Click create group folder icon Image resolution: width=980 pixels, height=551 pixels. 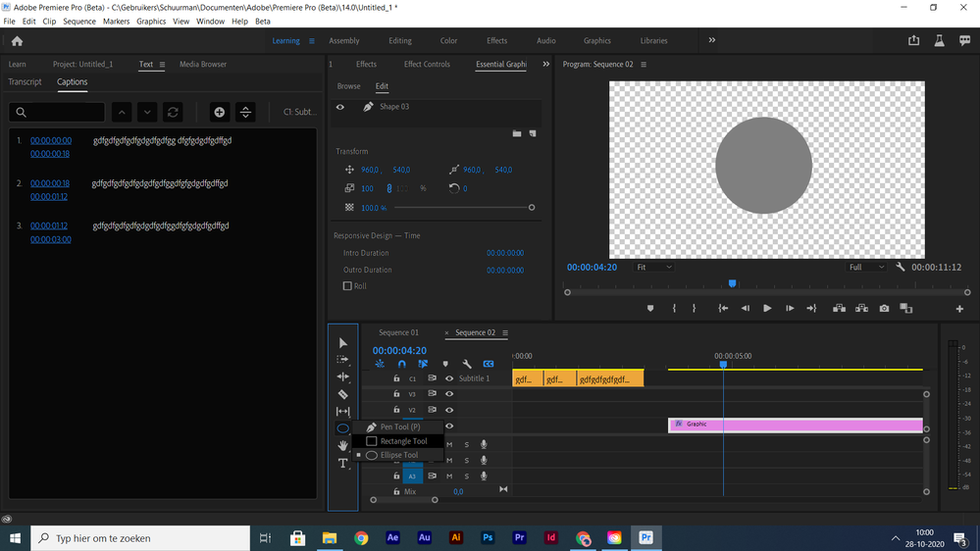click(517, 133)
